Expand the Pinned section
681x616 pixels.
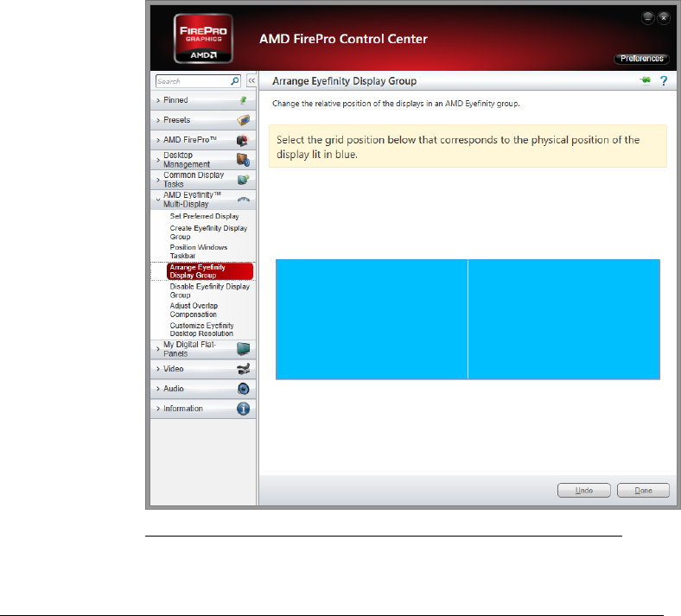coord(203,100)
